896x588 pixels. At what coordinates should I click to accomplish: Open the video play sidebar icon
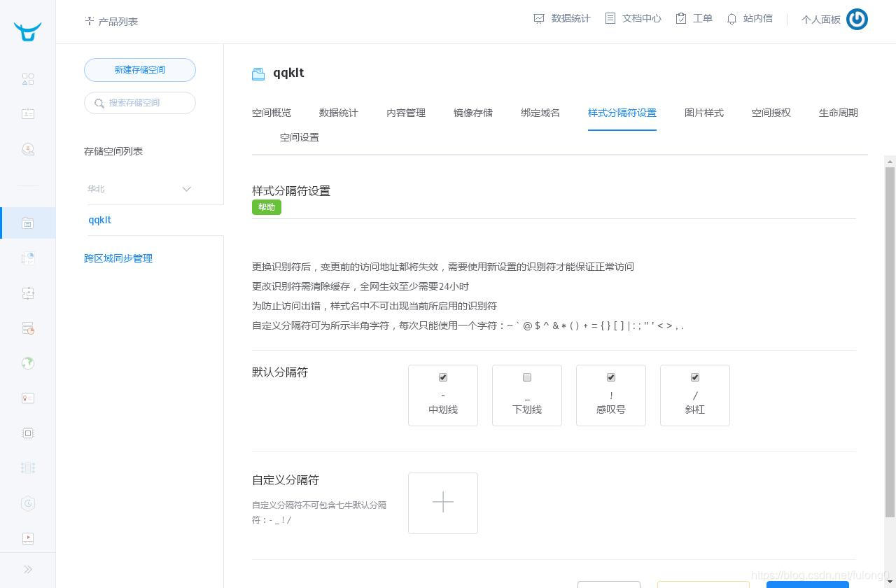28,538
